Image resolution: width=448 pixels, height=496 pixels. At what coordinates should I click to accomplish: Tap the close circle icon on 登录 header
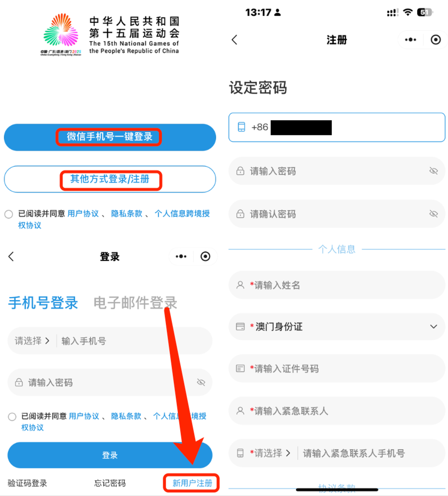(205, 257)
